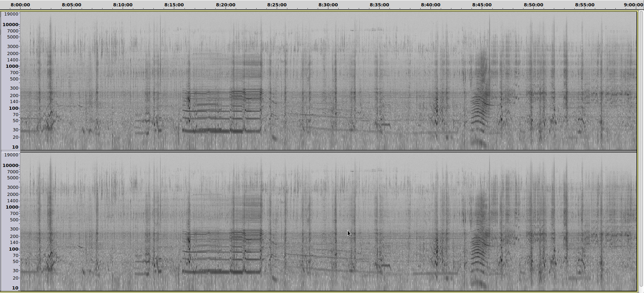
Task: Click 19000 on the bottom channel frequency scale
Action: 11,155
